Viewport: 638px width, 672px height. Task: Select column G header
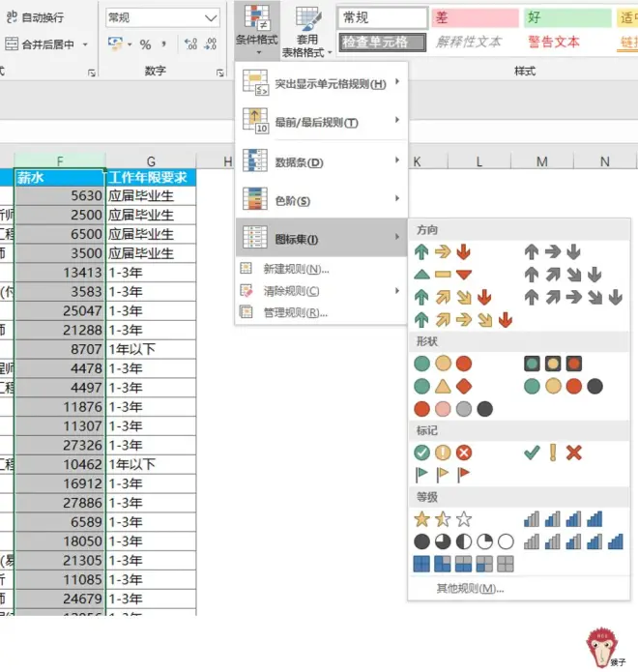tap(151, 161)
